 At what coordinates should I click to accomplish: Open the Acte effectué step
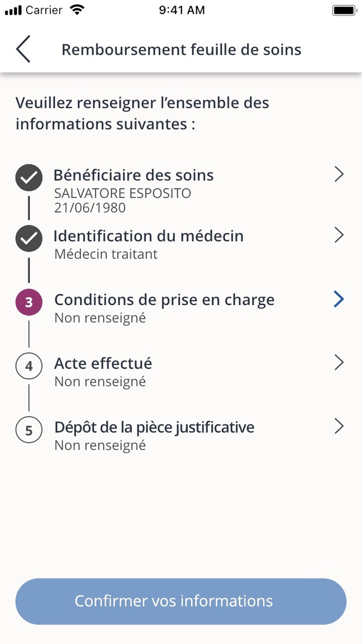pos(339,363)
